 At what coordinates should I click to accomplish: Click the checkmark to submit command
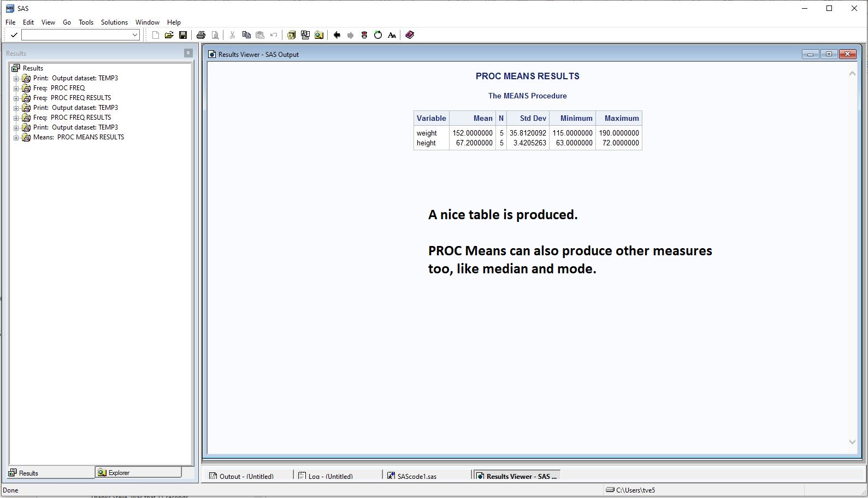[x=14, y=35]
